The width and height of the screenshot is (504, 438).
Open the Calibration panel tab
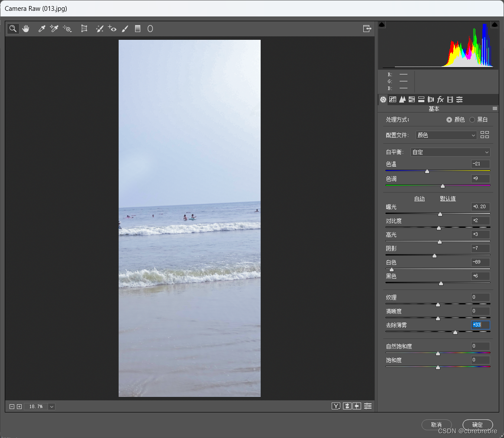tap(450, 99)
